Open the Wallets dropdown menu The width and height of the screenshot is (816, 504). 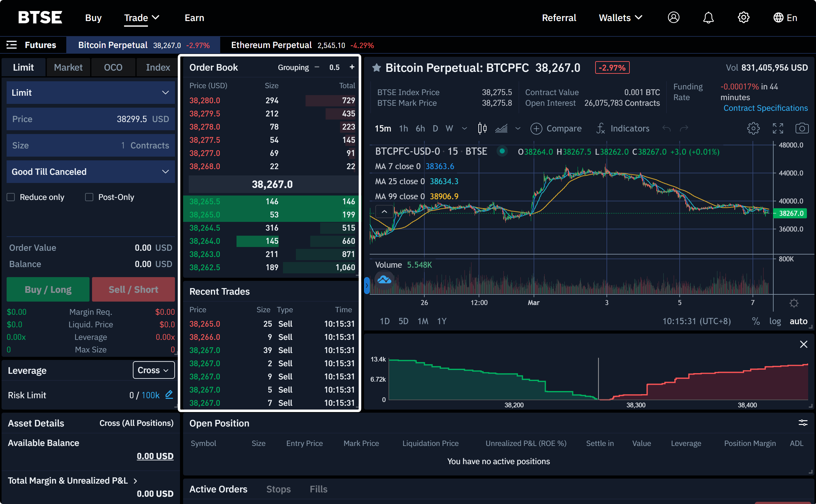[620, 18]
